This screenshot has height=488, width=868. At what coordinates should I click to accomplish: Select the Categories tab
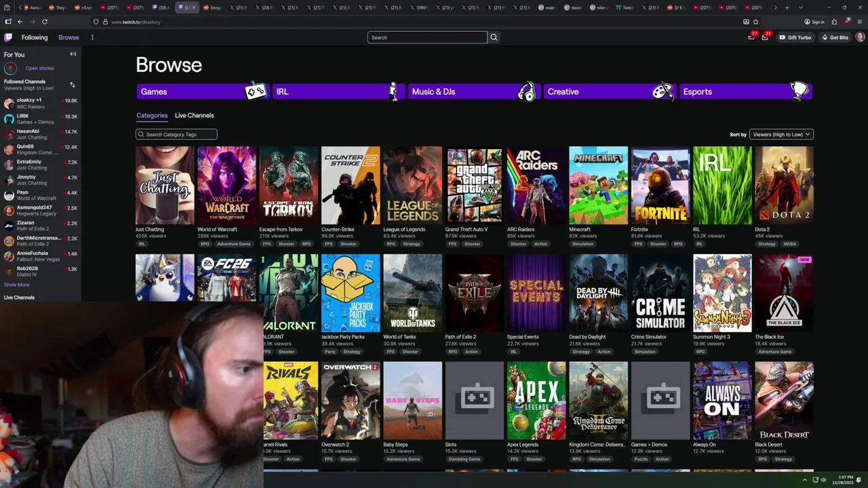pyautogui.click(x=152, y=115)
